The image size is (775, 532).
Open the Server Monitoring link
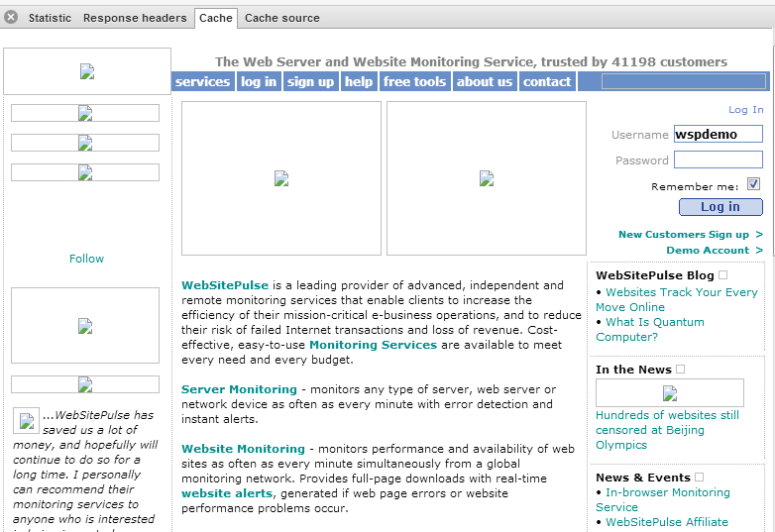coord(239,389)
